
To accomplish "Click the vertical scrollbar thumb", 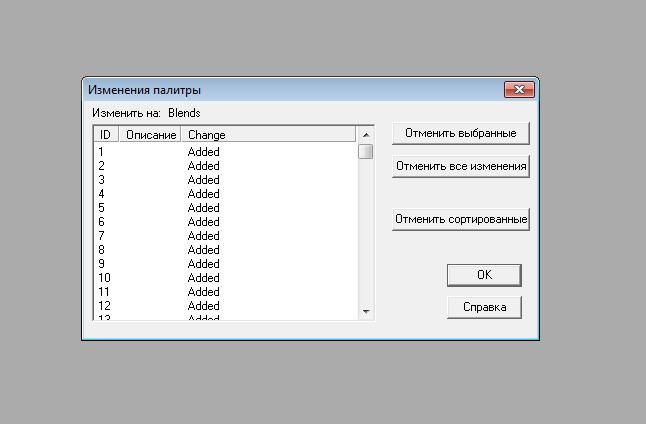I will (366, 152).
